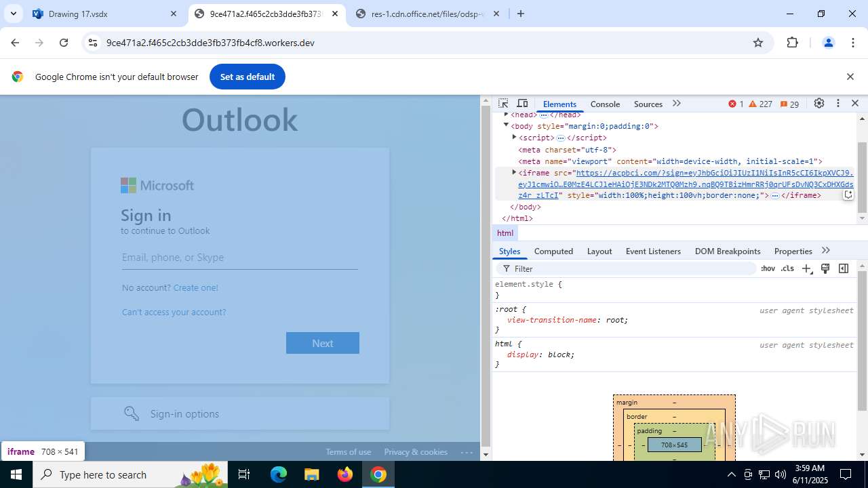Click Set as default button
This screenshot has height=488, width=868.
[x=248, y=77]
